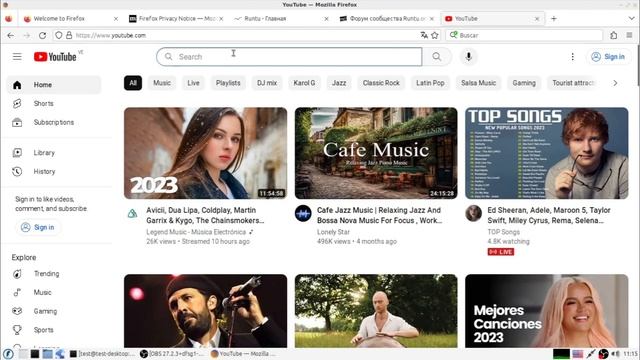The image size is (640, 360).
Task: Start voice search with the microphone
Action: click(469, 57)
